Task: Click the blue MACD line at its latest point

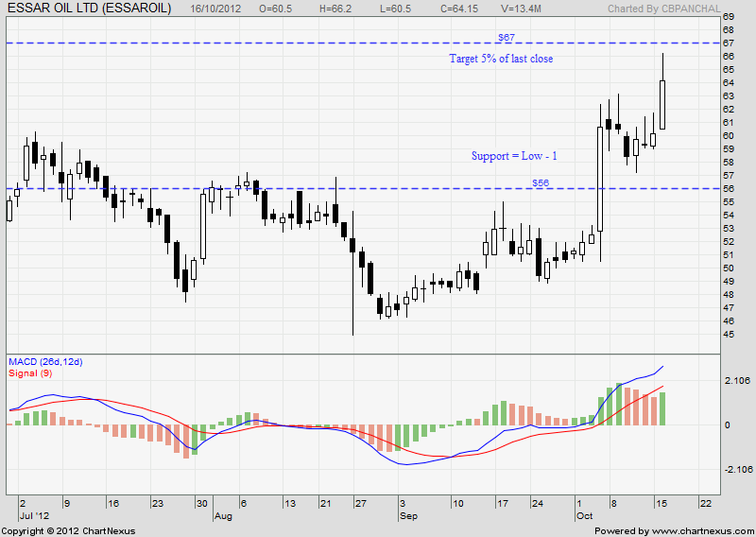Action: click(x=663, y=367)
